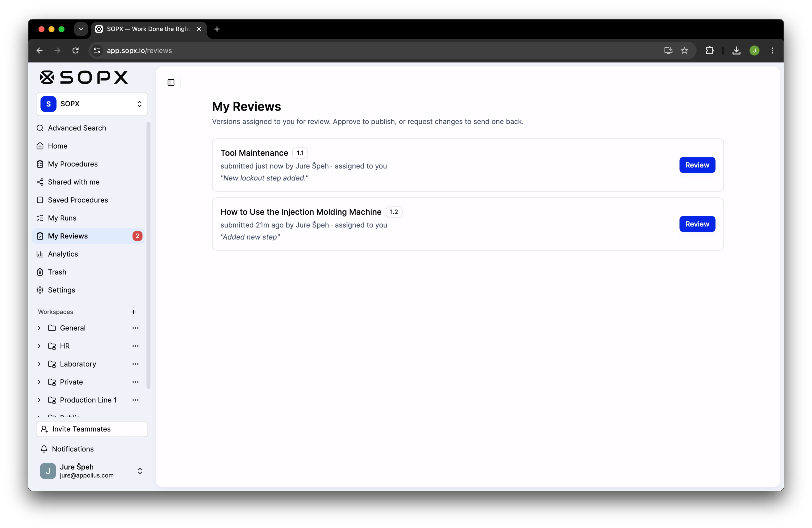
Task: Open more options for HR workspace
Action: point(135,346)
